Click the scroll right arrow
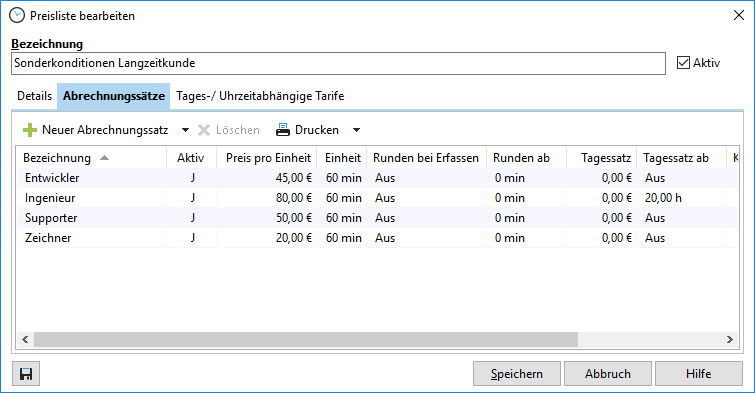 pos(729,340)
